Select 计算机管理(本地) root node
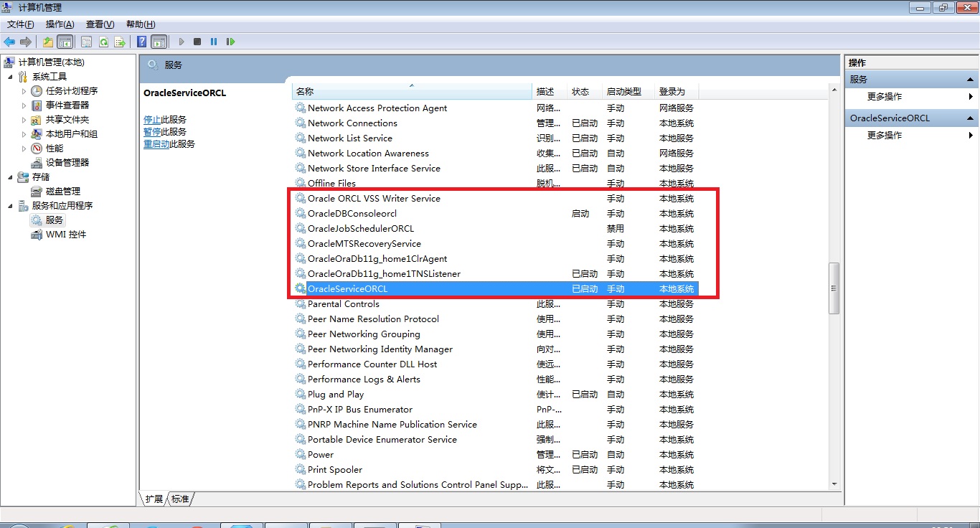The width and height of the screenshot is (980, 528). pos(44,62)
